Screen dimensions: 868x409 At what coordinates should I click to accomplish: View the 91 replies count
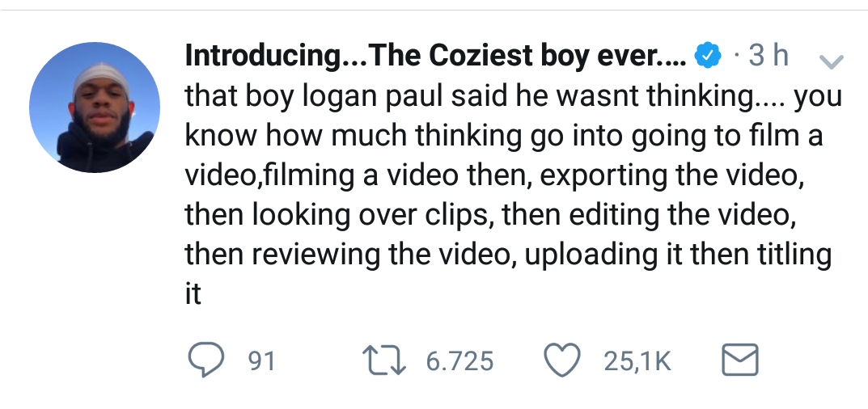point(261,361)
